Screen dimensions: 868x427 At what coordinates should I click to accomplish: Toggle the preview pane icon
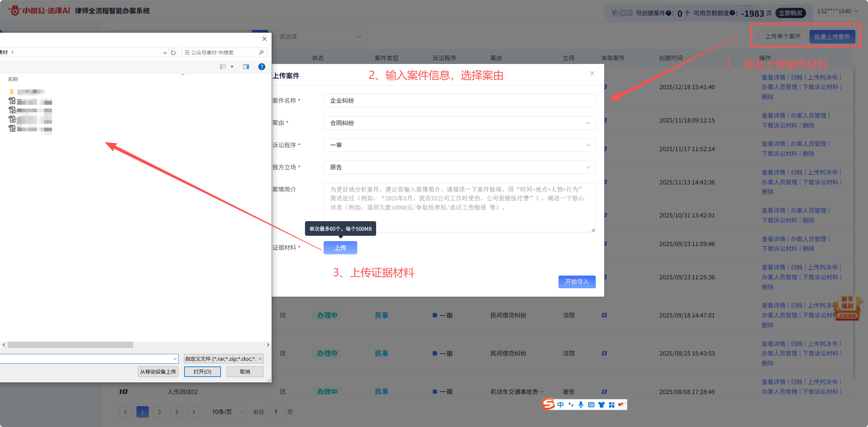[246, 67]
